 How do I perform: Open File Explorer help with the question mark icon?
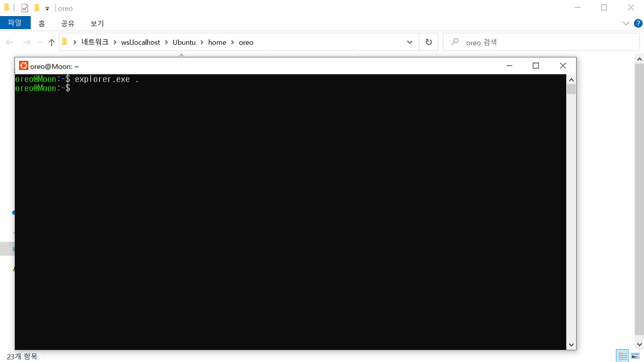click(638, 23)
